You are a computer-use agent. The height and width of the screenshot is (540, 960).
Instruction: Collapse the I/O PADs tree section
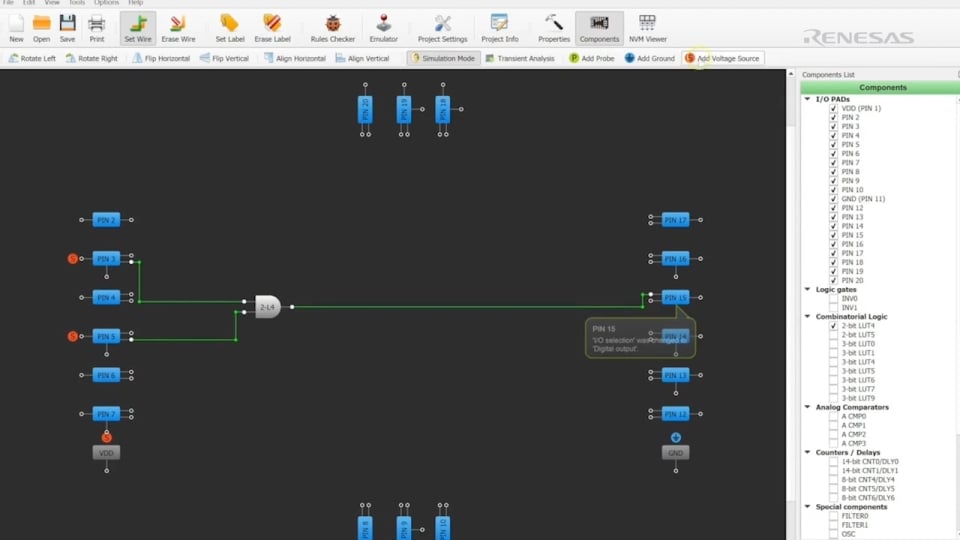(808, 99)
